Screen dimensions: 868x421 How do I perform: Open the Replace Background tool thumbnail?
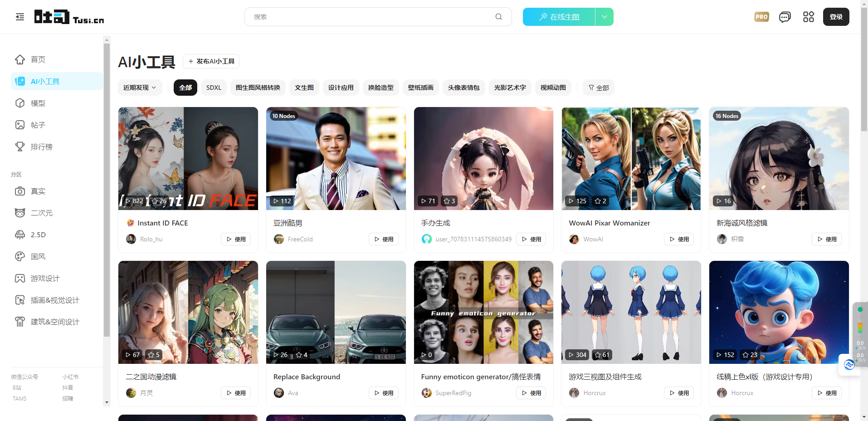[x=336, y=312]
